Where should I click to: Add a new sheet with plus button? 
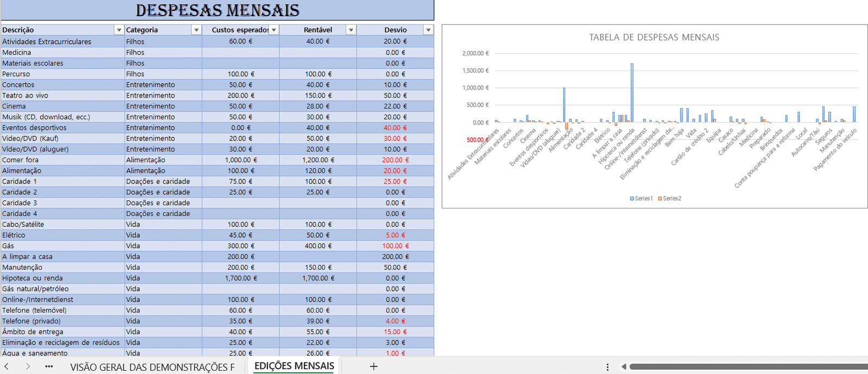[x=373, y=367]
